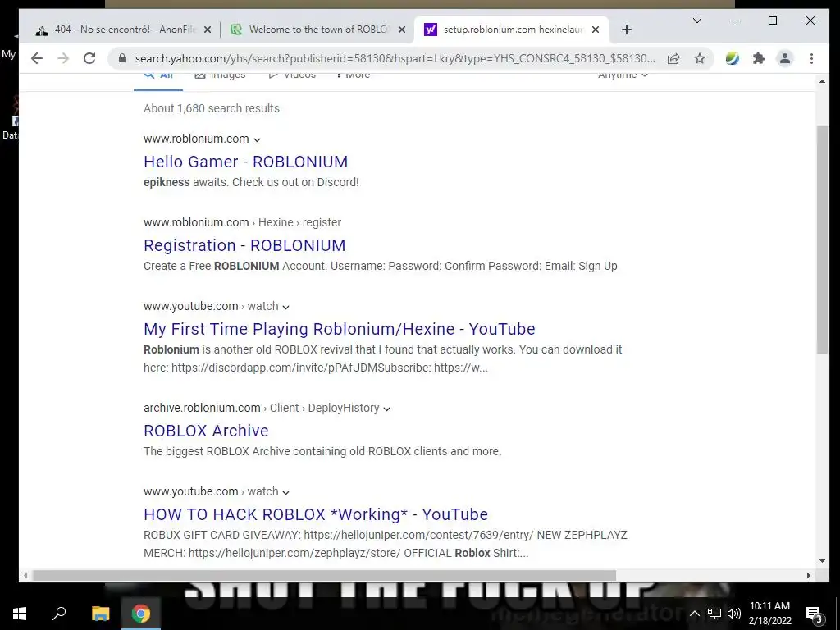Close the AnonFiles 404 tab
The image size is (840, 630).
(208, 30)
